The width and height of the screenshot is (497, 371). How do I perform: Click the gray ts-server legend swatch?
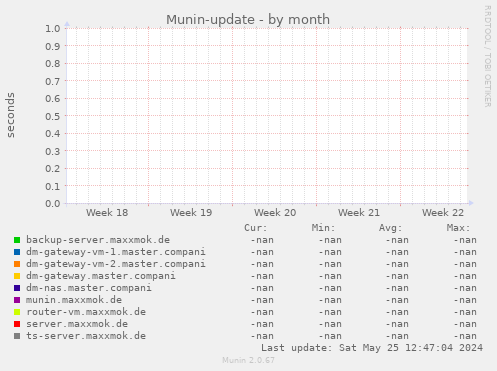pos(17,336)
